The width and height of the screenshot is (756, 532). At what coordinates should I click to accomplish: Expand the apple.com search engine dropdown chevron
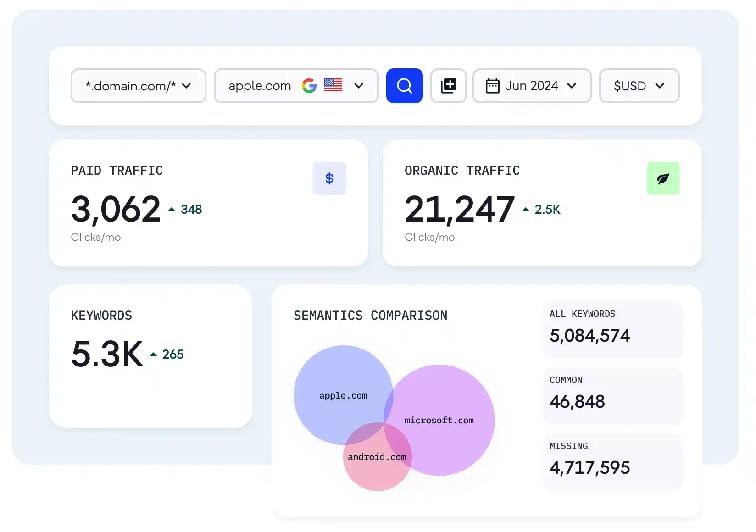click(359, 86)
